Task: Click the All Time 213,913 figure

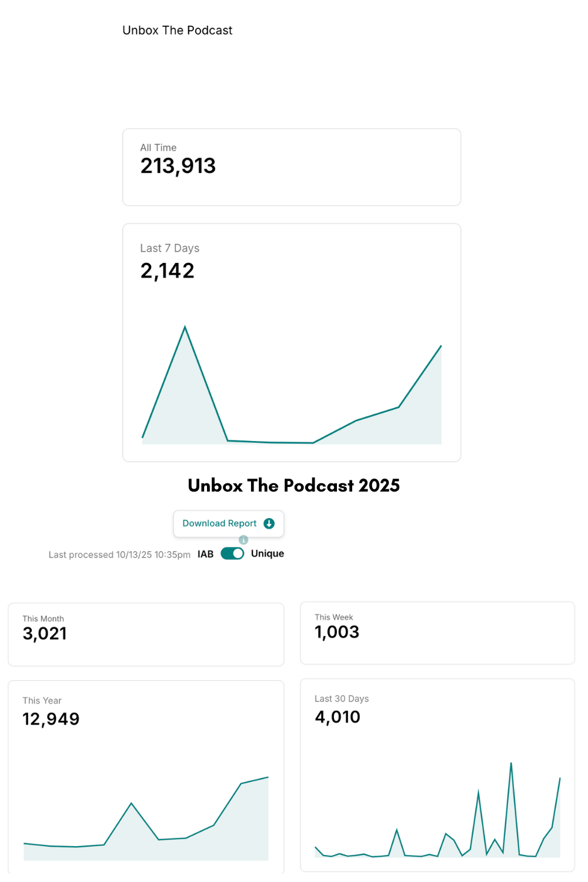Action: point(178,166)
